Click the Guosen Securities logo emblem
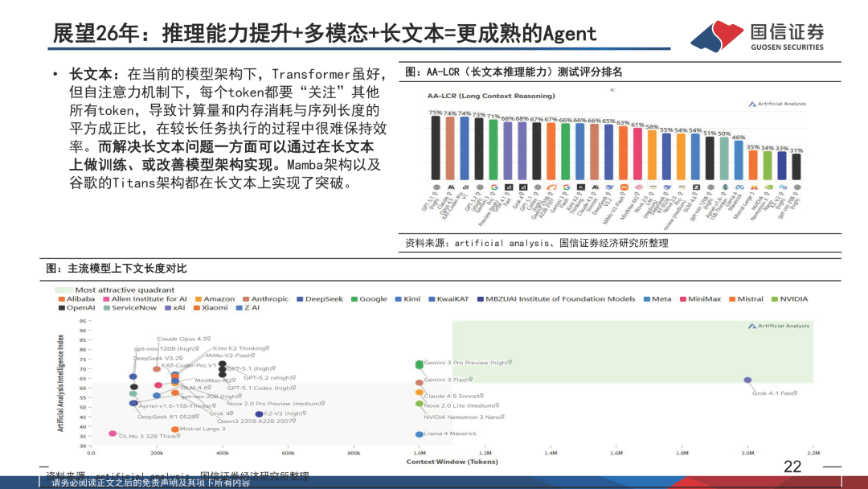This screenshot has width=868, height=489. 717,36
